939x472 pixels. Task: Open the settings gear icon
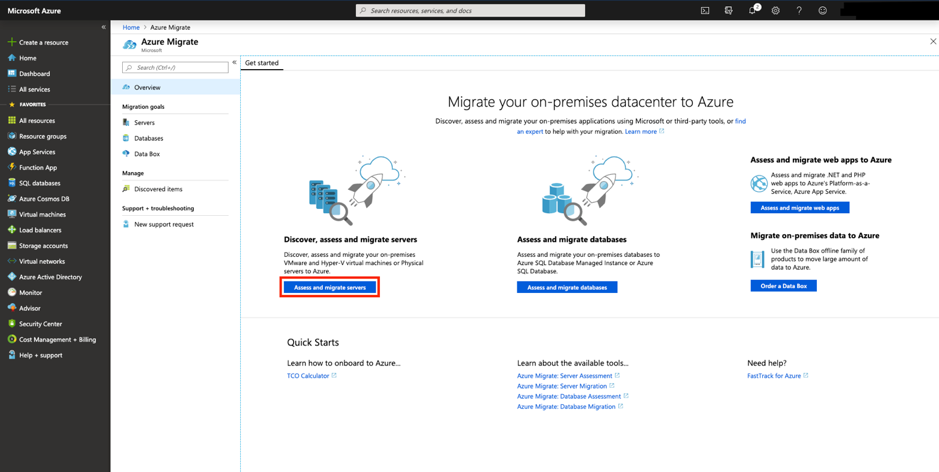(775, 10)
